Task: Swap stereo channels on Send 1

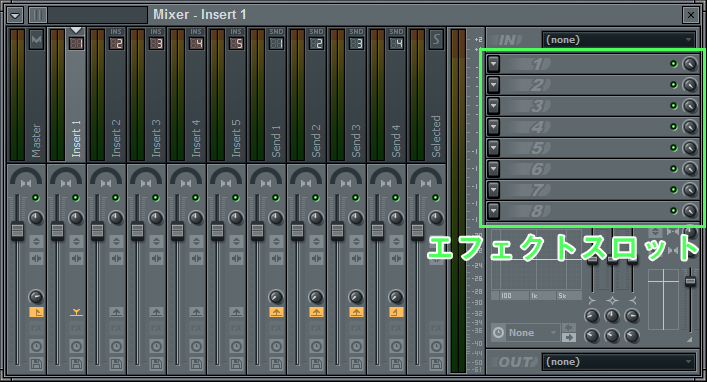Action: click(x=276, y=259)
